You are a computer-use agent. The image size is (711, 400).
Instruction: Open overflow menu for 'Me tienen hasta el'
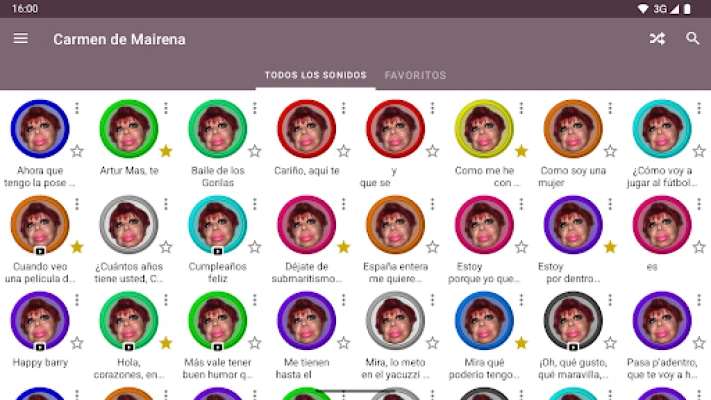click(x=343, y=300)
